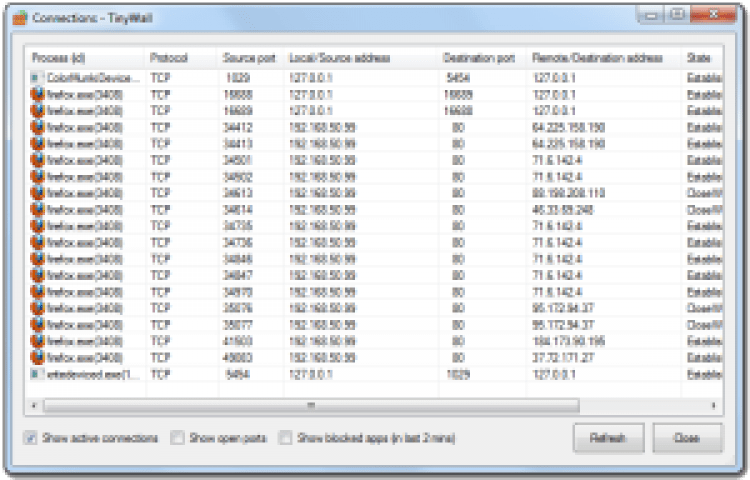Click the Firefox icon for source port 34970
The height and width of the screenshot is (480, 750).
coord(37,291)
